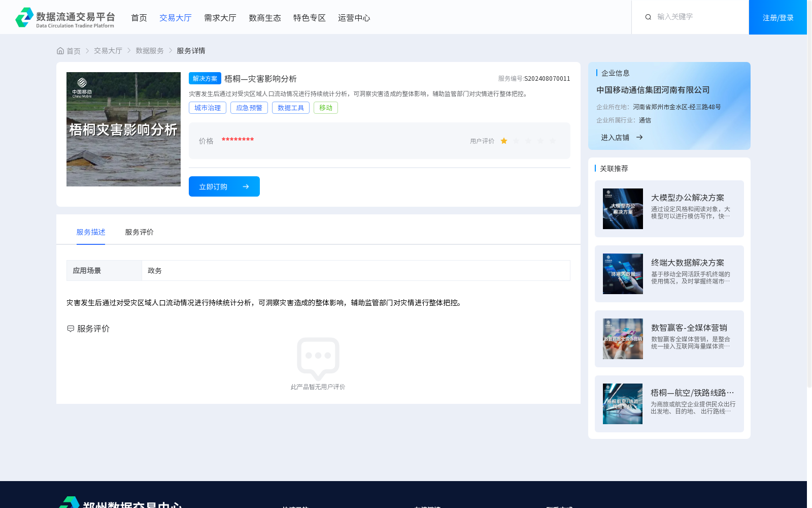
Task: Click the arrow next to 进入店铺
Action: coord(639,137)
